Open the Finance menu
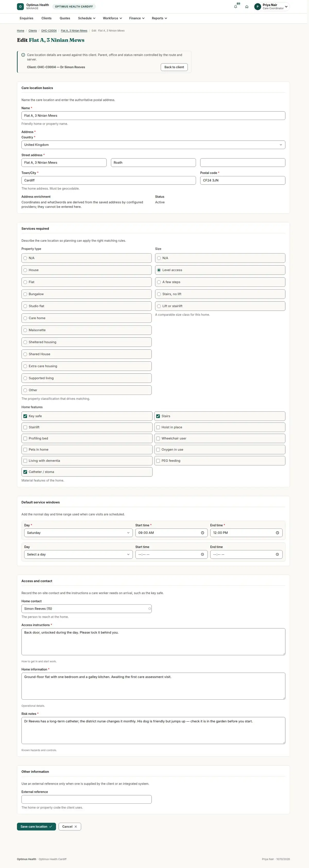 tap(137, 18)
